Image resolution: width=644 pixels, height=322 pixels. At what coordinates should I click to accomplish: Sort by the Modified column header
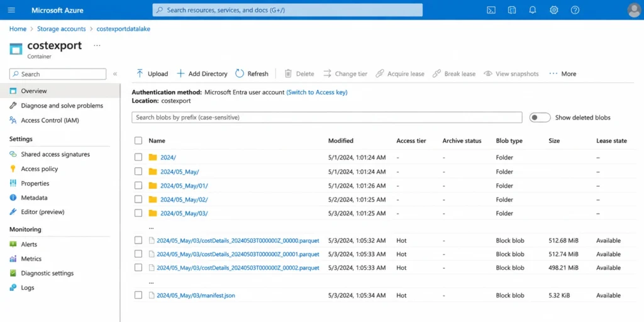340,140
